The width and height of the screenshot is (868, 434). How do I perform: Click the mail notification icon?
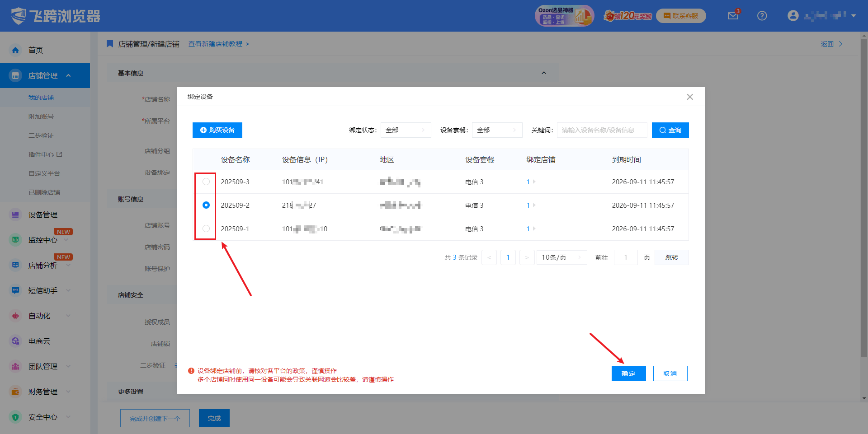733,16
